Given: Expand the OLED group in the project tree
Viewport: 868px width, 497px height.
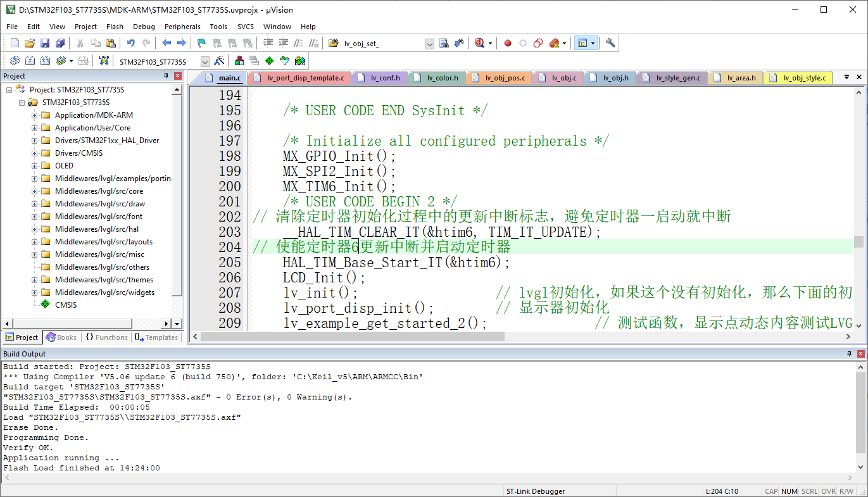Looking at the screenshot, I should [35, 166].
